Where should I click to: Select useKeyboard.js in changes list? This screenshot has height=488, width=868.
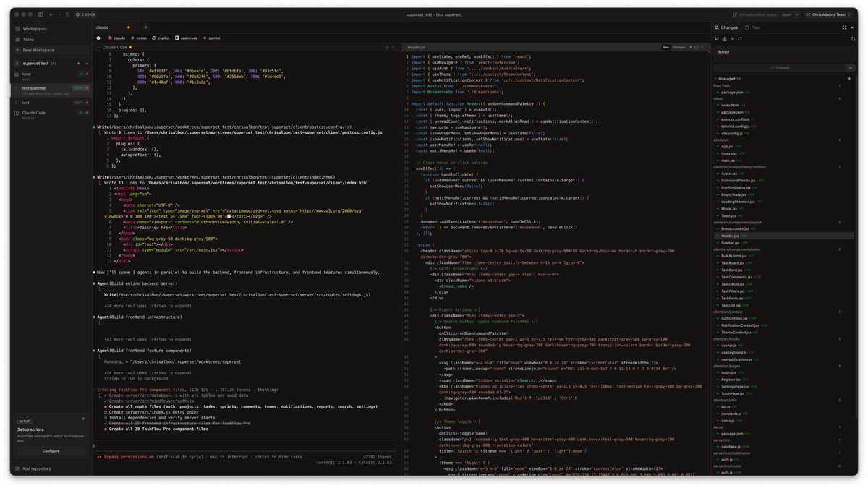pos(784,352)
